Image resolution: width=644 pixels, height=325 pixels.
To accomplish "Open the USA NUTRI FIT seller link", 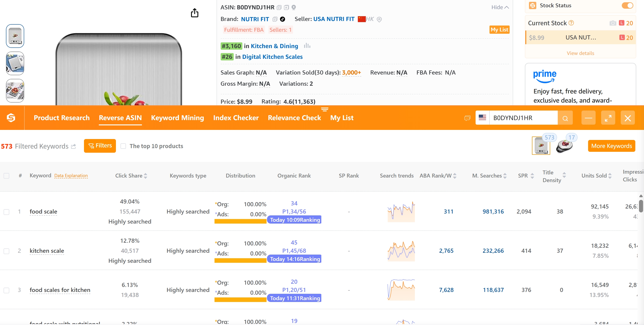I will click(334, 19).
